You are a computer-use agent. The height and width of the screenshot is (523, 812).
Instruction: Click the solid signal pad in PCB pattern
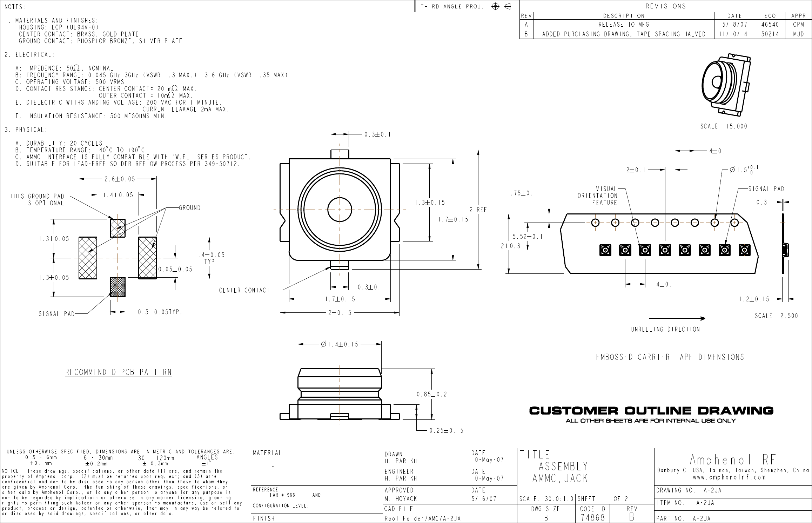[x=118, y=287]
